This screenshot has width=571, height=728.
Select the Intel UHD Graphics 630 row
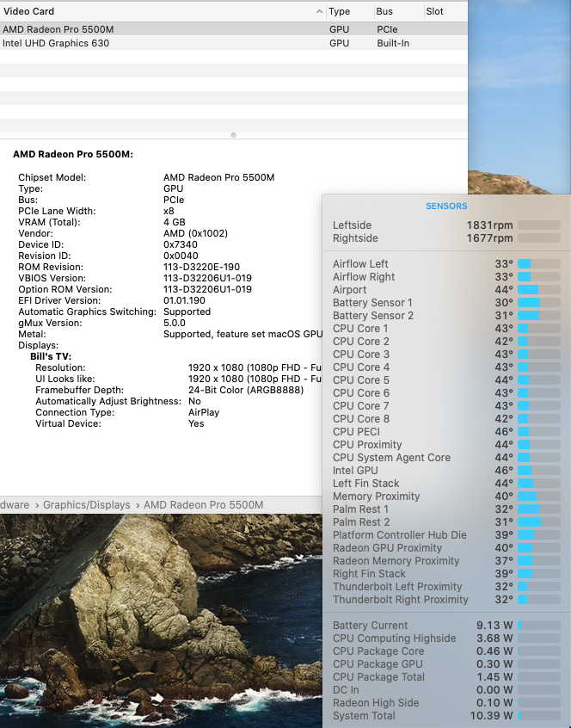(x=234, y=43)
